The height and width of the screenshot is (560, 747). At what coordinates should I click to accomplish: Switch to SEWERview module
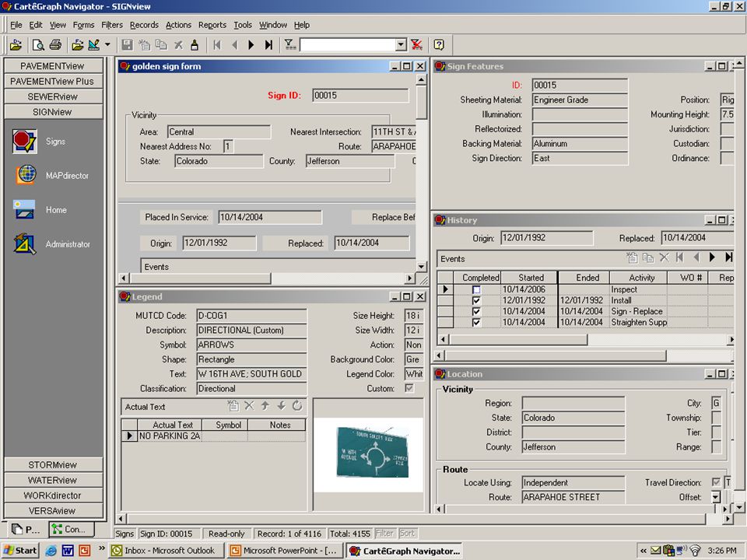pyautogui.click(x=53, y=96)
